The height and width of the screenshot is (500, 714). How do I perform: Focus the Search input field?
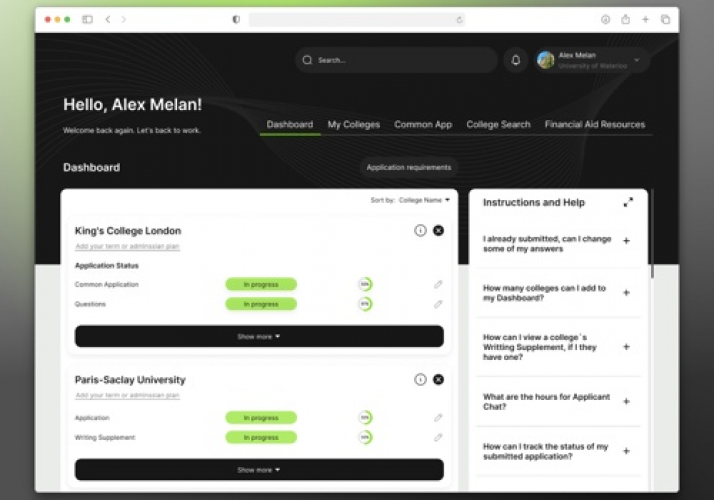[396, 60]
